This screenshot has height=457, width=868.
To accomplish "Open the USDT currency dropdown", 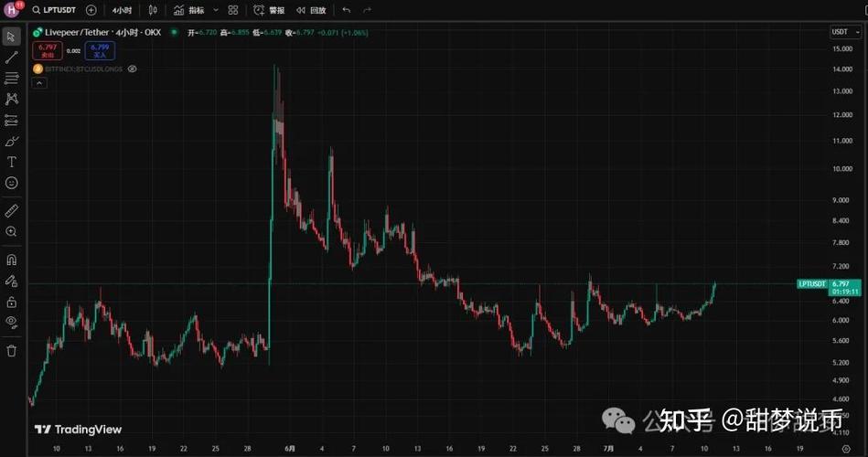I will tap(841, 32).
